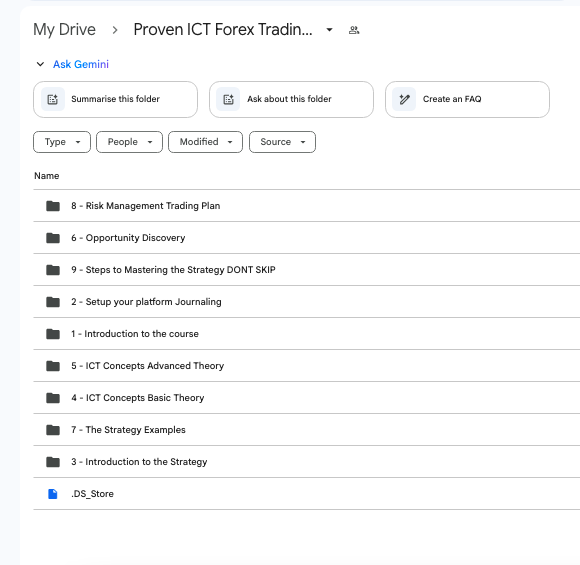Select the .DS_Store file icon
The height and width of the screenshot is (565, 580).
pos(53,494)
